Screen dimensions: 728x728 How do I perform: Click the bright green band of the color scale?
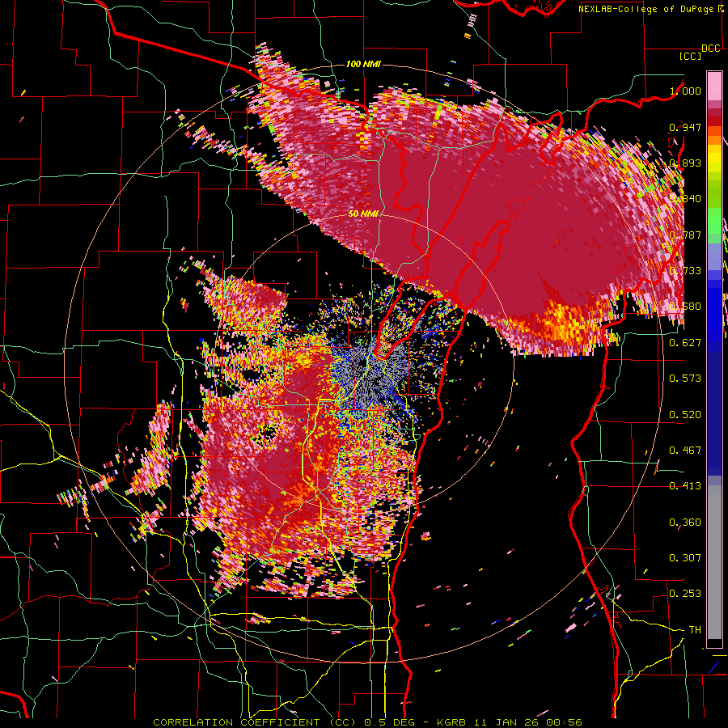(714, 221)
